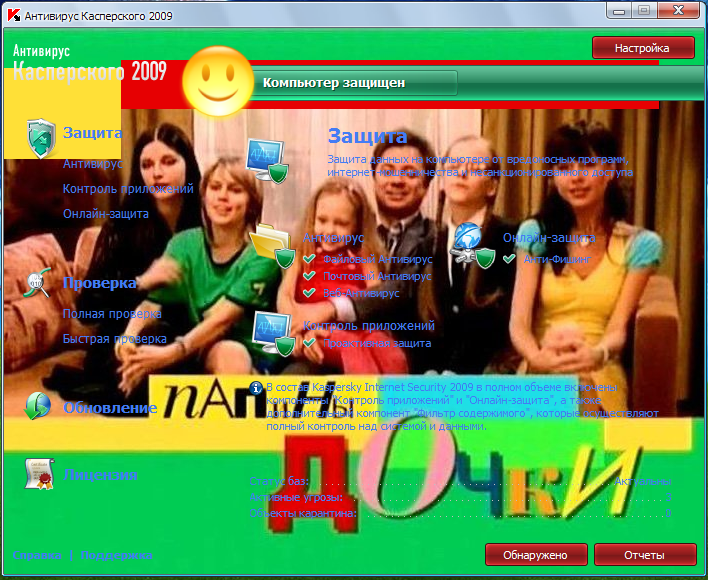Image resolution: width=708 pixels, height=580 pixels.
Task: Open the Справка help link
Action: [x=37, y=555]
